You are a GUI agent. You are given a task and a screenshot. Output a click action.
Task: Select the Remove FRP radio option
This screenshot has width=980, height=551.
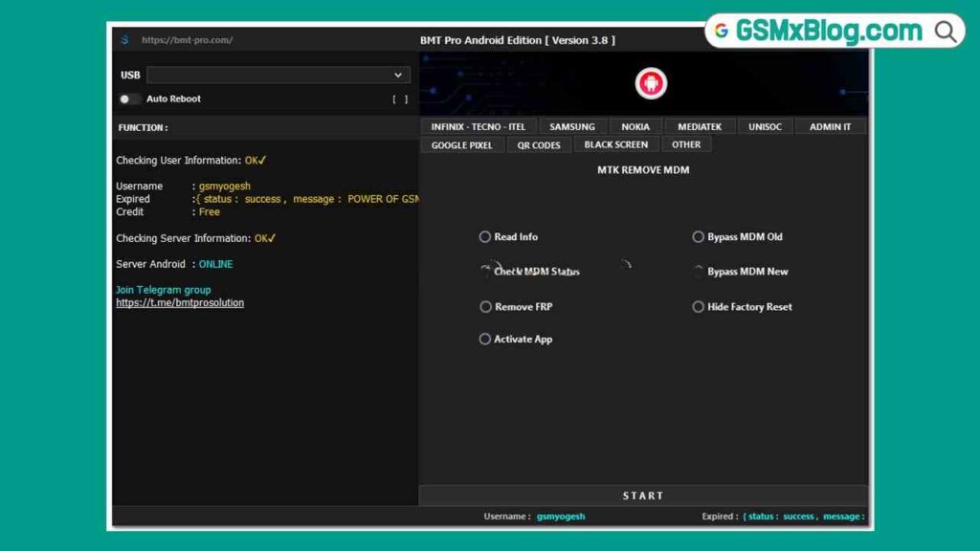click(x=516, y=307)
